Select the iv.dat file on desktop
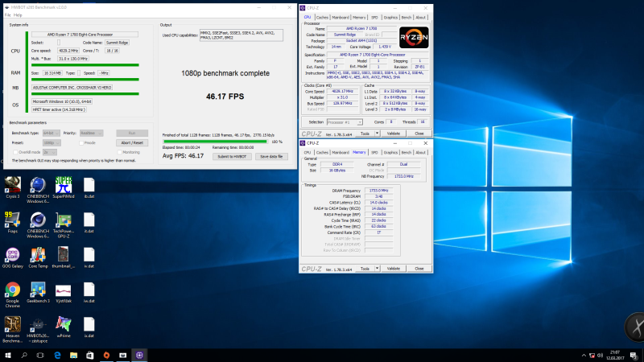 [x=89, y=257]
